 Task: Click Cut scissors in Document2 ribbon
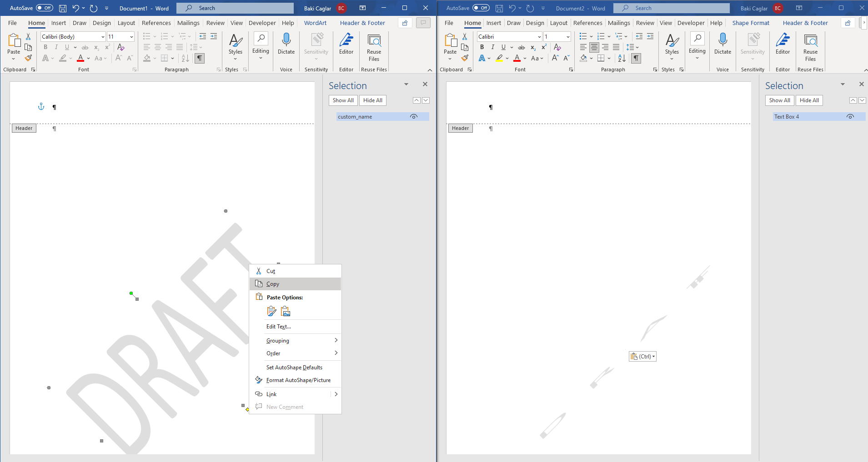tap(465, 36)
